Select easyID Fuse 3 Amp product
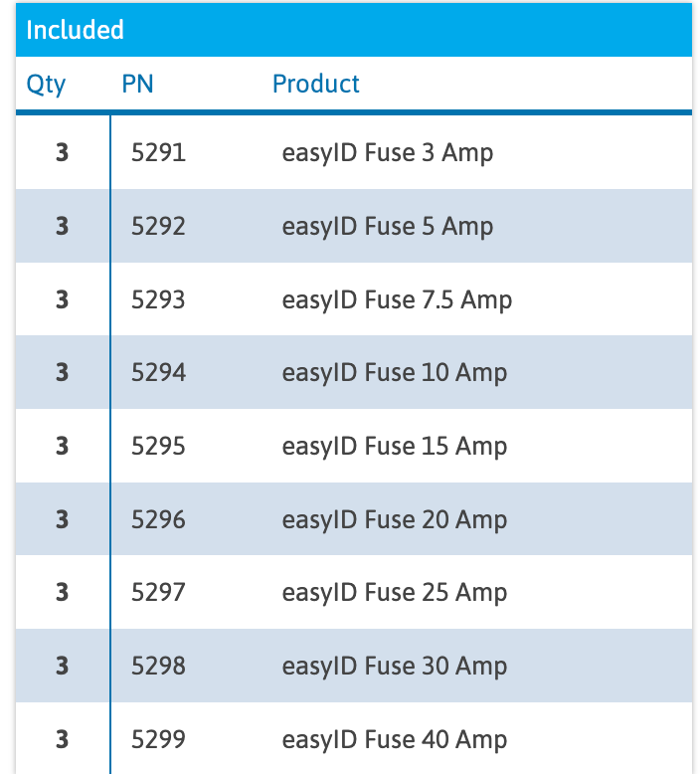 pos(387,153)
